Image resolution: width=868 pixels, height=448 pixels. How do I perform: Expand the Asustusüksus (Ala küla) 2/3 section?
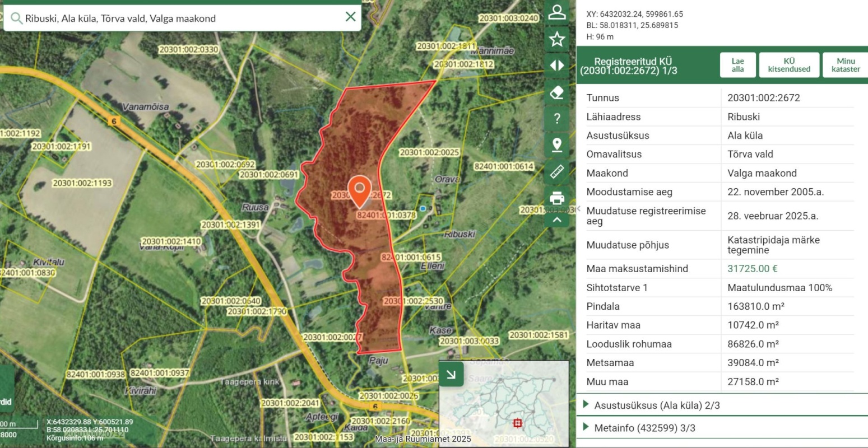[657, 405]
